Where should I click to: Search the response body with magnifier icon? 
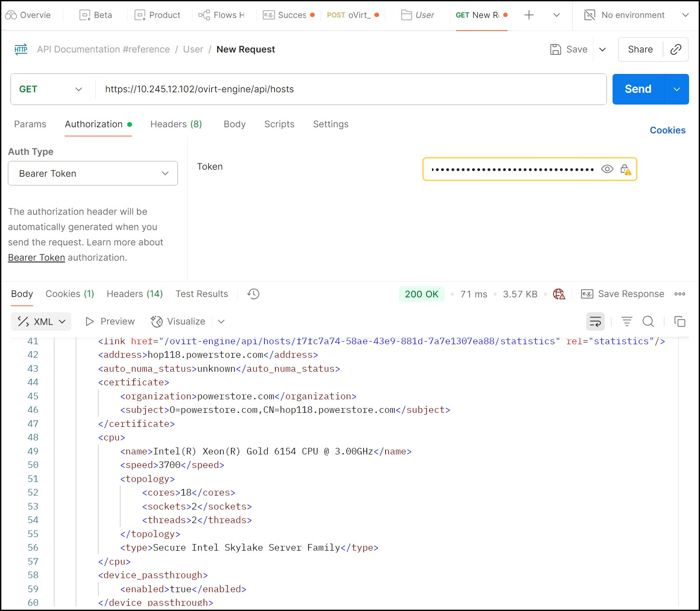coord(648,322)
